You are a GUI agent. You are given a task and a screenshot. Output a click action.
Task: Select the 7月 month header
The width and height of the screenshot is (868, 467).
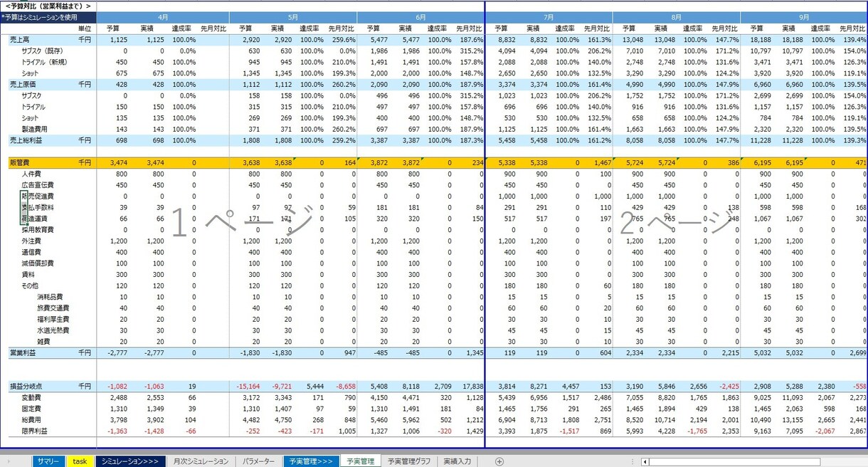549,16
